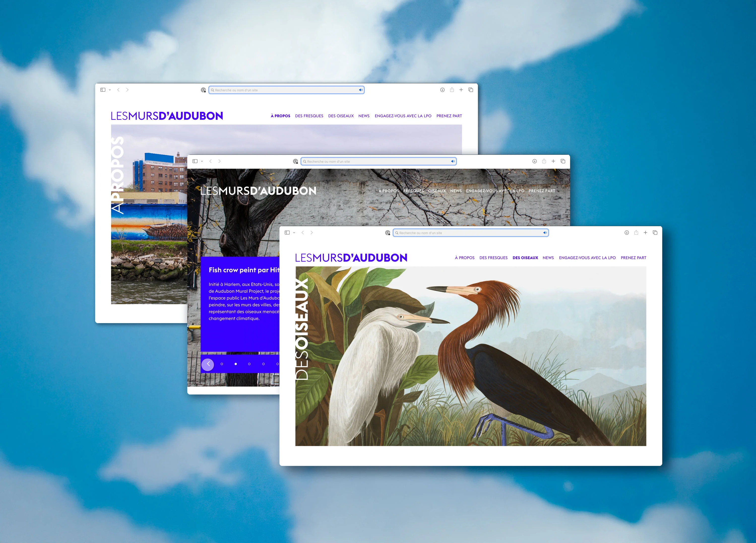The height and width of the screenshot is (543, 756).
Task: Go back in the front browser window
Action: [x=303, y=232]
